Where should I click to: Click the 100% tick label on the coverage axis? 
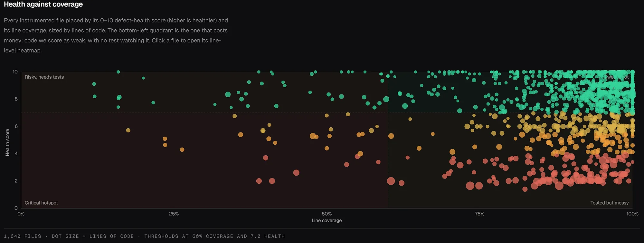tap(632, 214)
